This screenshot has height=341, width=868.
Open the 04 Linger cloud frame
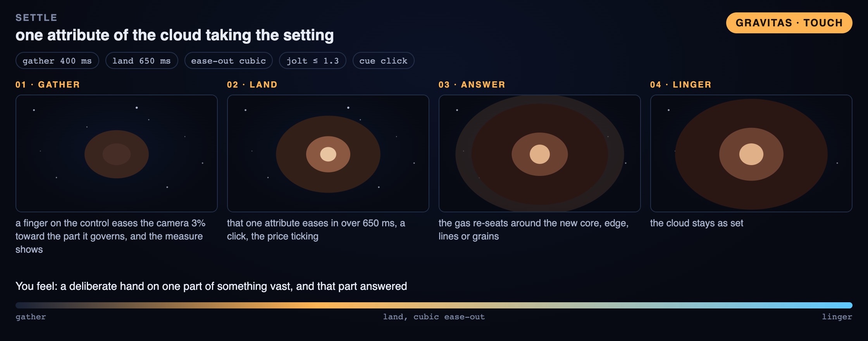tap(751, 153)
